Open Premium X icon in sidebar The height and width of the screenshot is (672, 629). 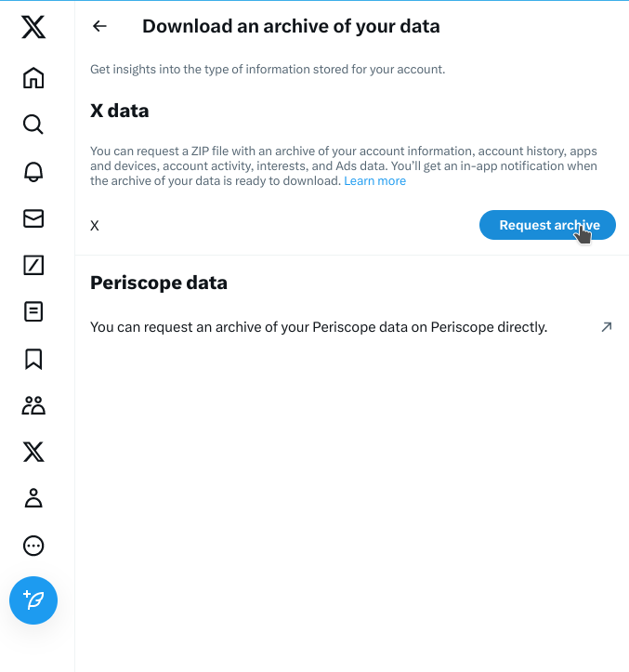[x=33, y=452]
